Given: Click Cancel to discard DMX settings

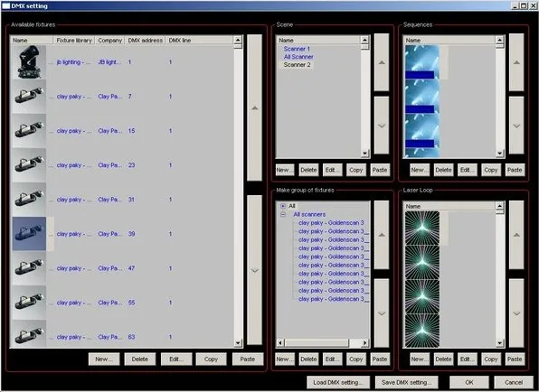Looking at the screenshot, I should tap(514, 382).
